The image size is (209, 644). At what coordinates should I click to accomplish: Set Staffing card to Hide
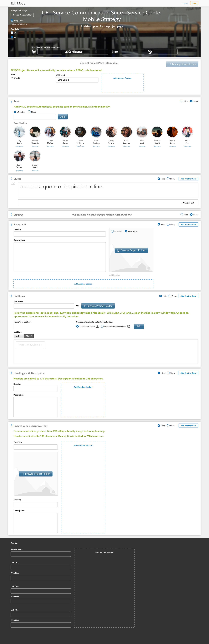tap(182, 215)
